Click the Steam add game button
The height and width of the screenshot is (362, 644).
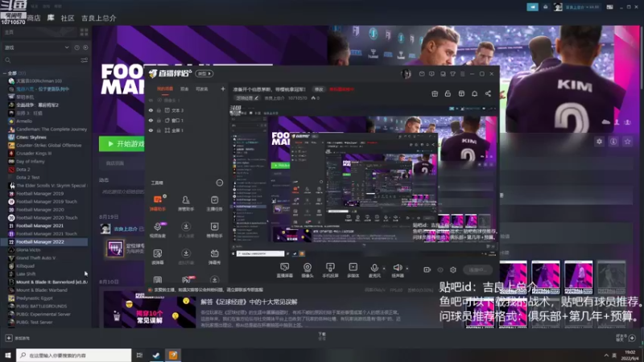pyautogui.click(x=18, y=338)
